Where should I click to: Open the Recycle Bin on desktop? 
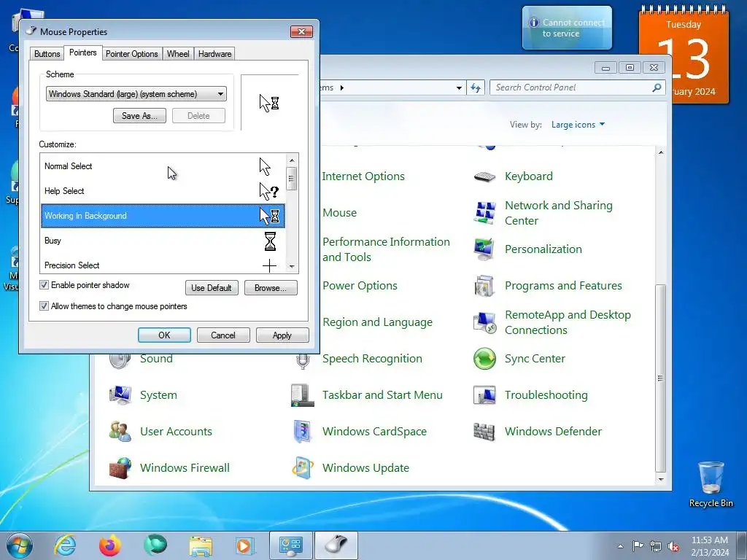(711, 484)
